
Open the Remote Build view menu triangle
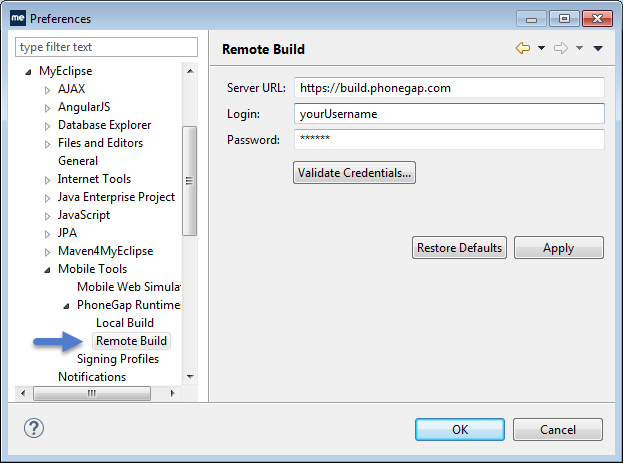pos(598,48)
